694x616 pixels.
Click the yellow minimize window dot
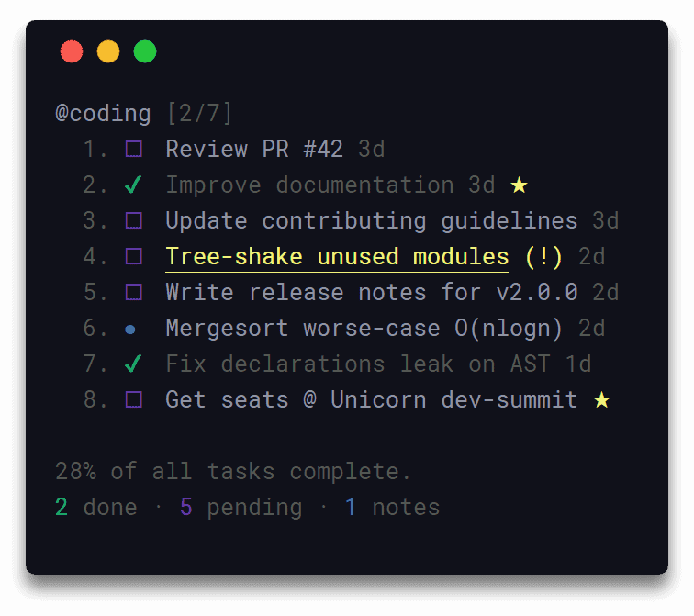108,51
